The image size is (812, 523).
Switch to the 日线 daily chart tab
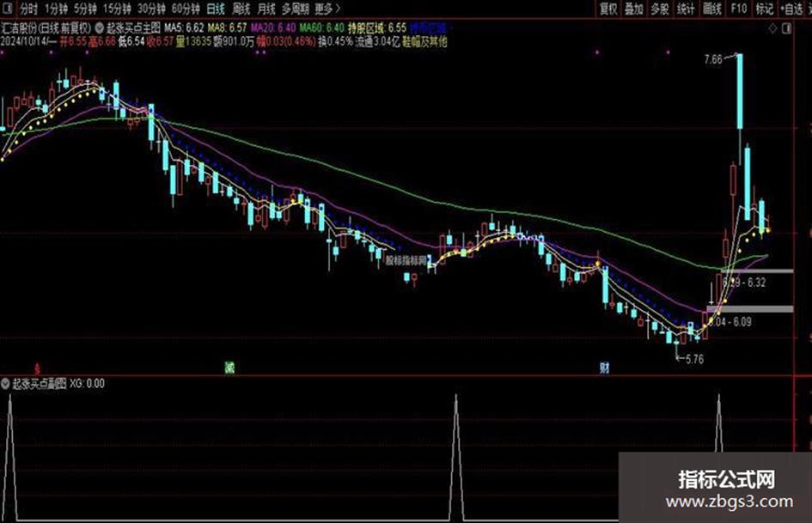coord(216,9)
